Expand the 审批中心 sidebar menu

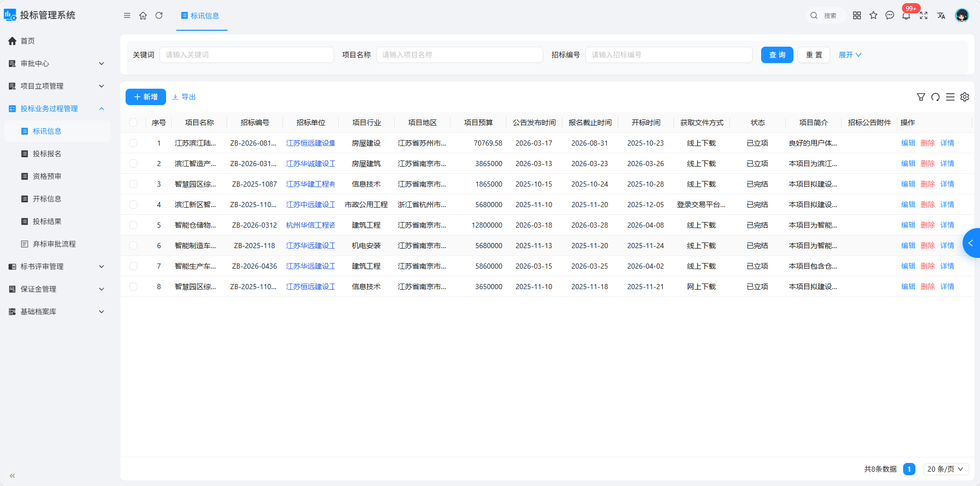click(56, 64)
